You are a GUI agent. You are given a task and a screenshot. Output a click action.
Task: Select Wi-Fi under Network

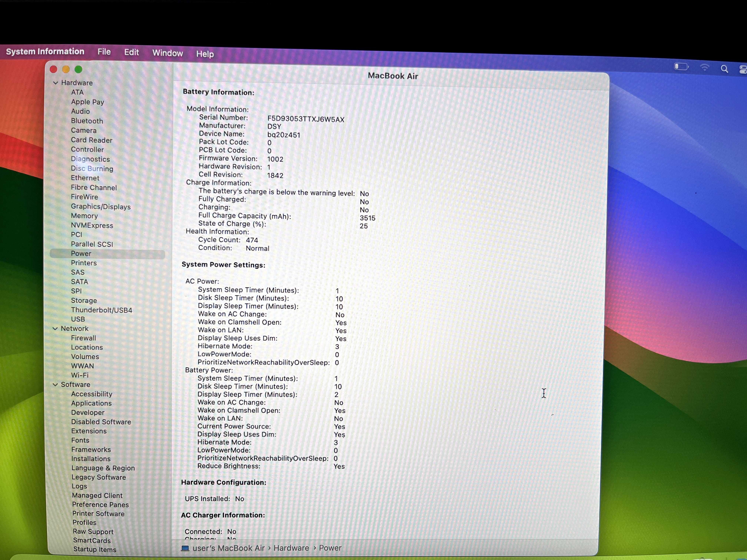(80, 375)
